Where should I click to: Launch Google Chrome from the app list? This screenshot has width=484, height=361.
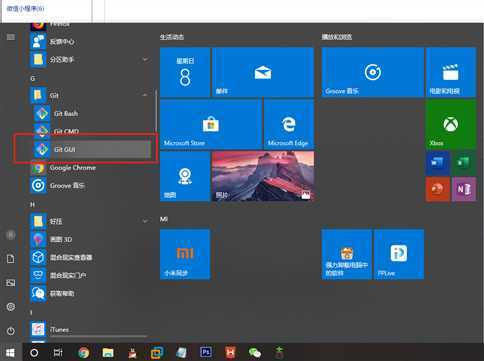pyautogui.click(x=90, y=168)
